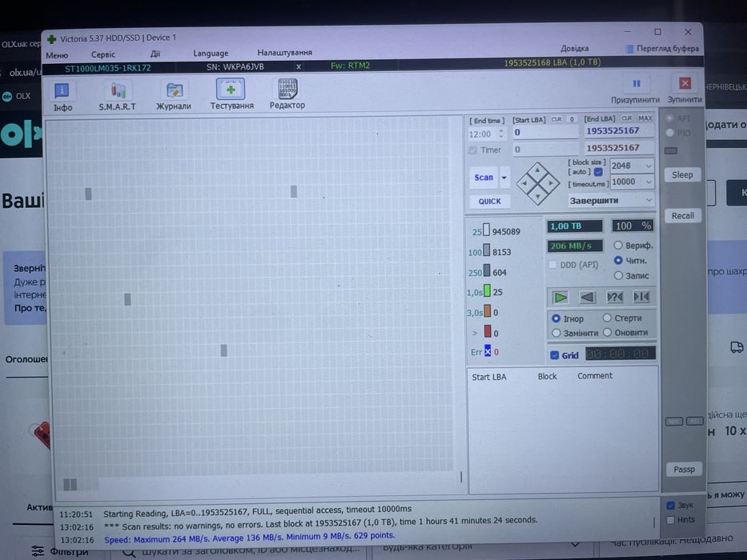Click the Scan button
The width and height of the screenshot is (747, 560).
tap(484, 178)
